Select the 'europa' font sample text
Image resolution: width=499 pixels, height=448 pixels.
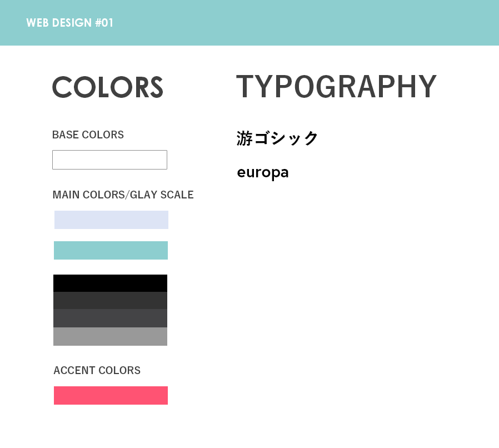coord(263,172)
